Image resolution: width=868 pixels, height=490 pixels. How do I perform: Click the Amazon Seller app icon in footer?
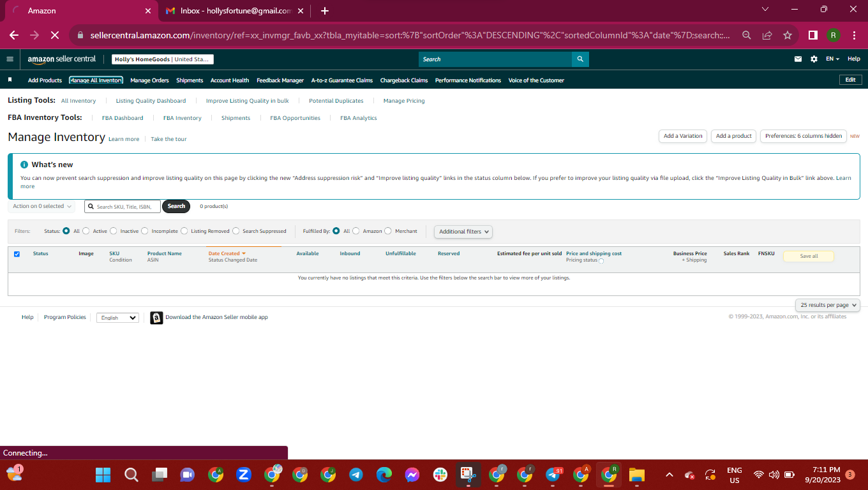tap(156, 318)
